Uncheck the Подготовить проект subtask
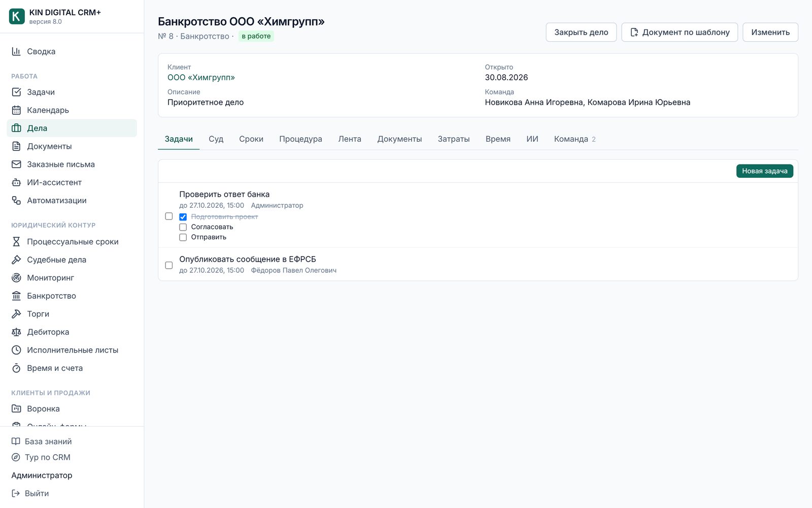 click(x=183, y=217)
